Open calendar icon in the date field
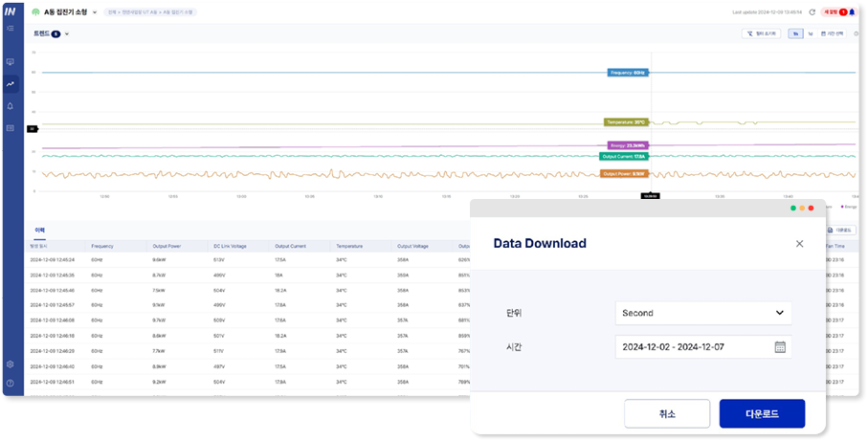Viewport: 868px width, 441px height. [780, 347]
